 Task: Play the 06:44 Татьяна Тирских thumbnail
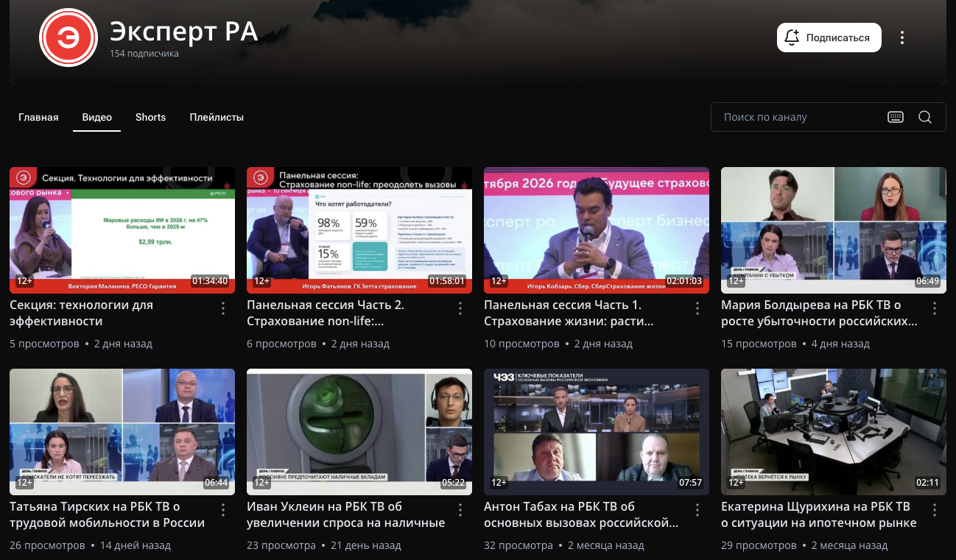[x=122, y=432]
